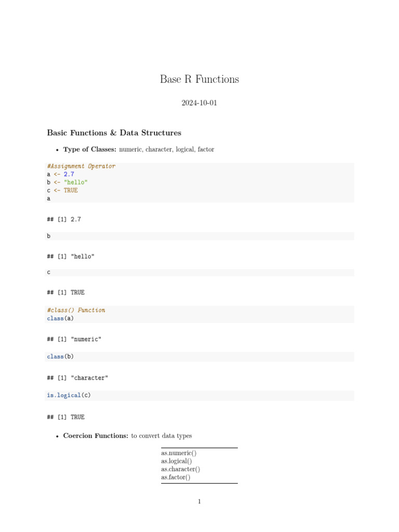The width and height of the screenshot is (399, 532).
Task: Click the output line showing "hello"
Action: pyautogui.click(x=71, y=257)
